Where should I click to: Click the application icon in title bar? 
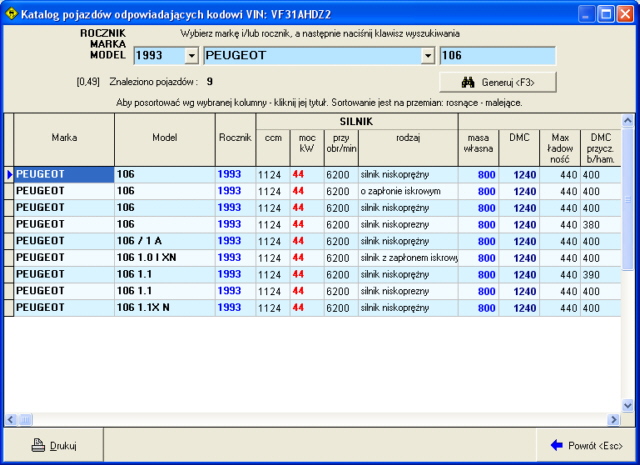coord(12,13)
